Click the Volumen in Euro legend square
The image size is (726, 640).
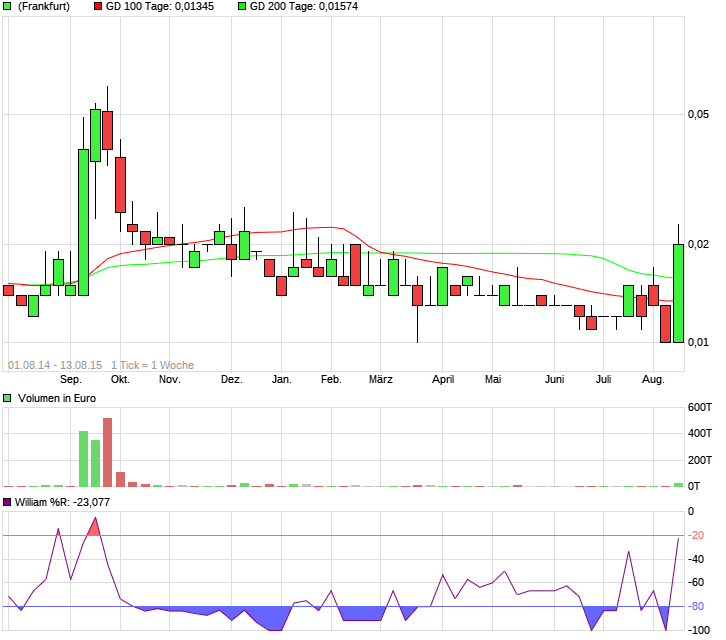click(x=7, y=398)
